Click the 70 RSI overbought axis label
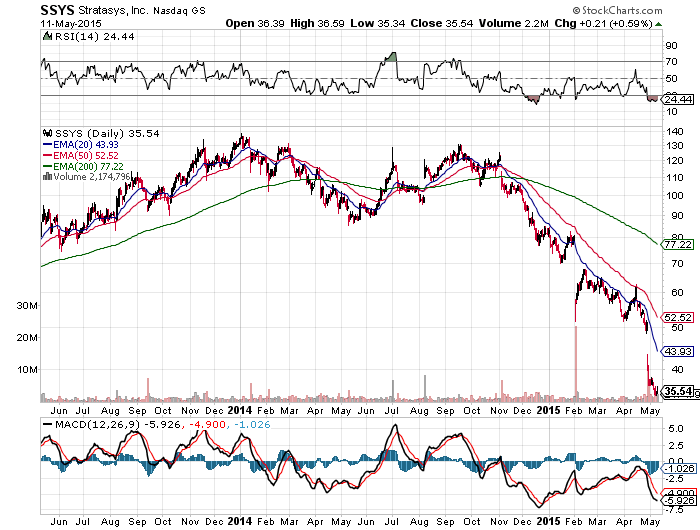 671,62
